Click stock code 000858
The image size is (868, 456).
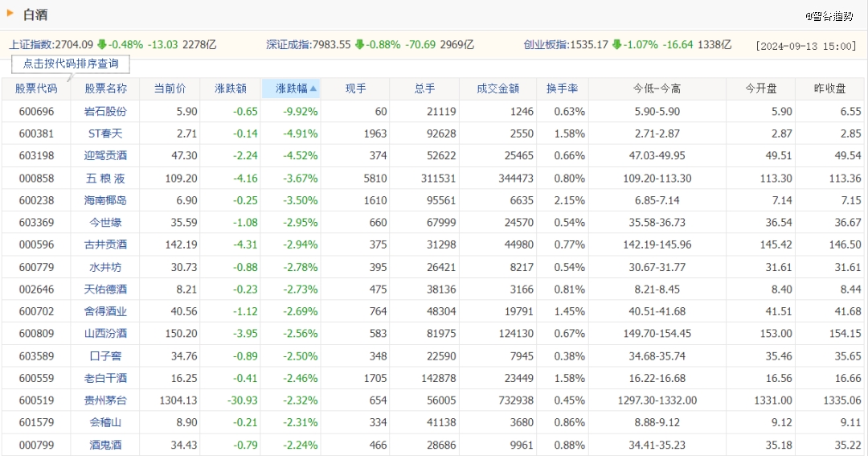click(36, 179)
